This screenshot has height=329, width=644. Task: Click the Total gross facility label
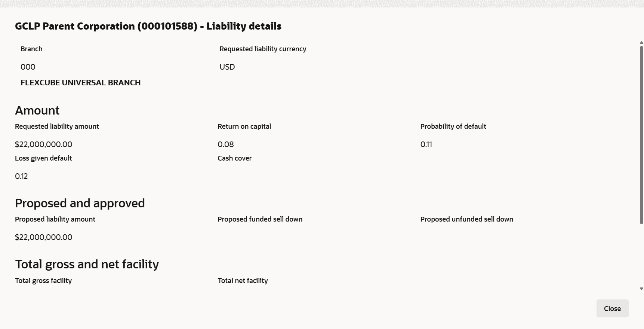tap(43, 281)
